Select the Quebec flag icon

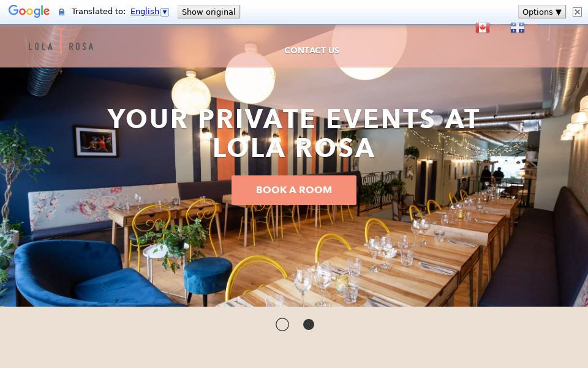click(517, 28)
